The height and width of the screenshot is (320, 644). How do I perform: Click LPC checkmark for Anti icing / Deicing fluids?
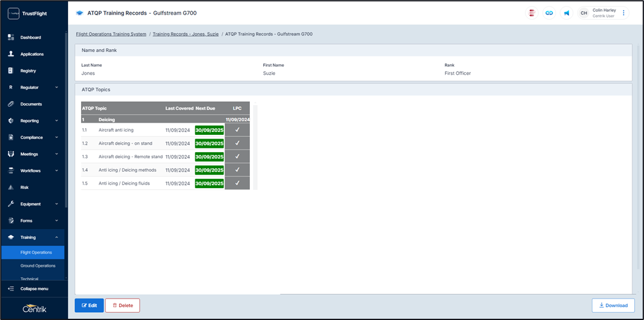pyautogui.click(x=237, y=183)
